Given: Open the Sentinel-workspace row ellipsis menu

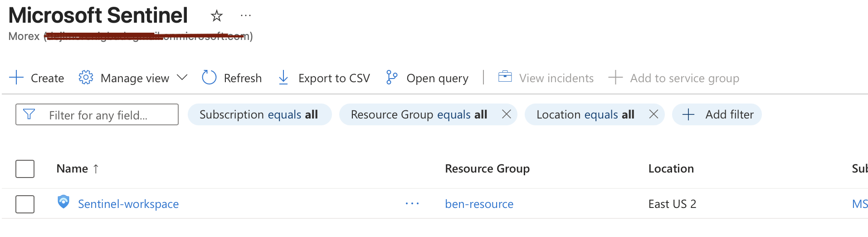Looking at the screenshot, I should coord(412,204).
